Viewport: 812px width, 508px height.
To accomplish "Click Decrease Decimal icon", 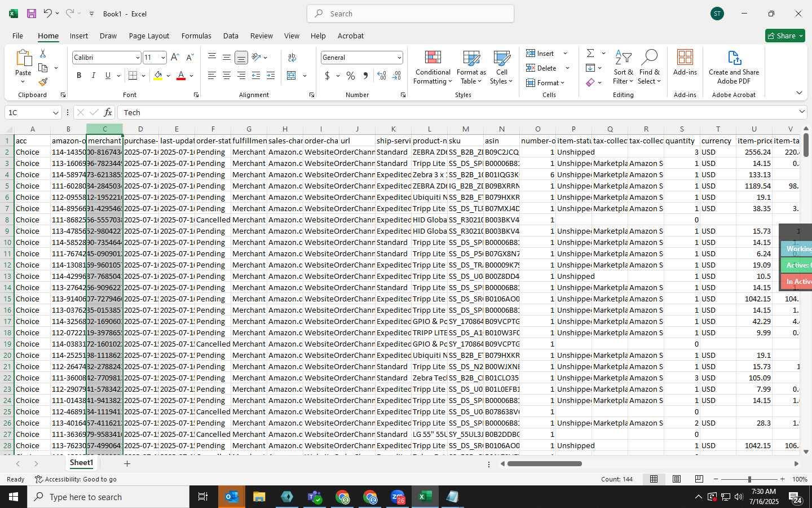I will [x=396, y=76].
